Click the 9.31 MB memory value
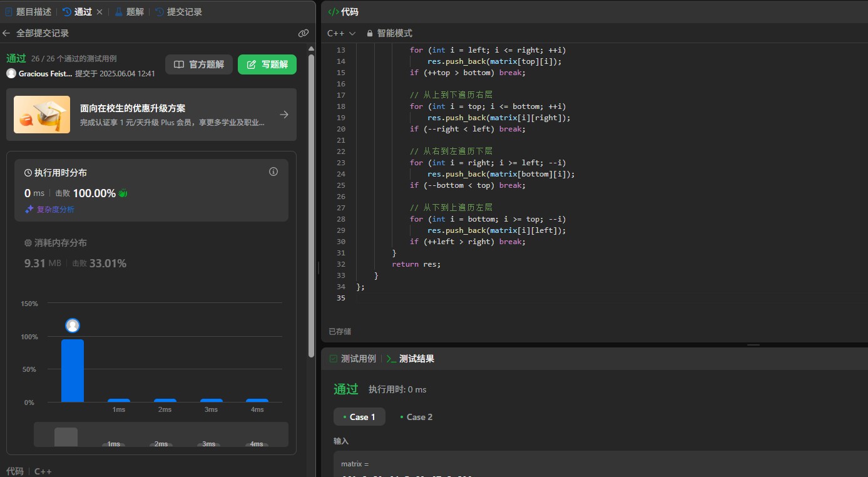The image size is (868, 477). [43, 264]
